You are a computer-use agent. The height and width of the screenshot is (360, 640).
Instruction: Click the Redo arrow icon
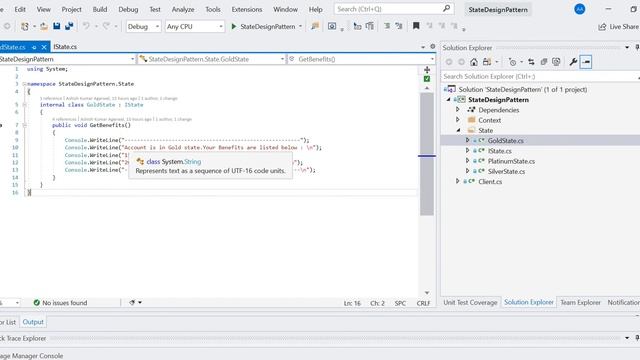(107, 26)
